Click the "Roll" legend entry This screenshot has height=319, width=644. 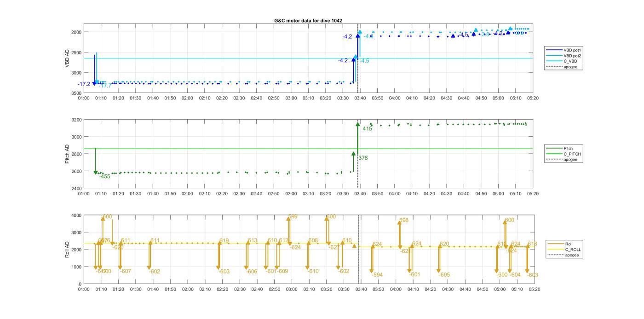point(569,244)
